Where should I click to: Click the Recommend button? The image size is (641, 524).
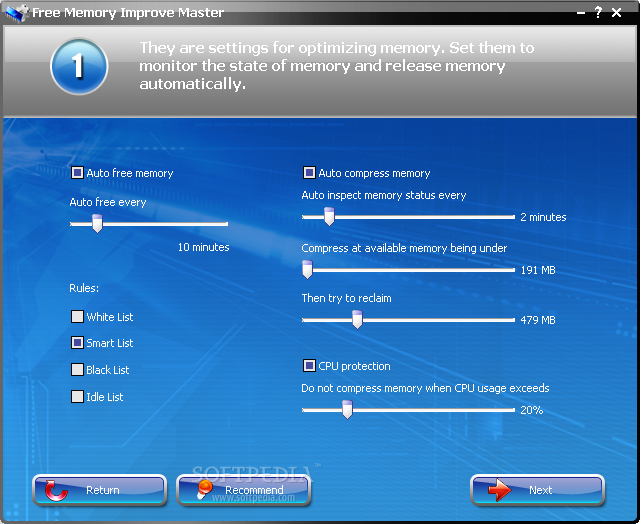[x=244, y=490]
